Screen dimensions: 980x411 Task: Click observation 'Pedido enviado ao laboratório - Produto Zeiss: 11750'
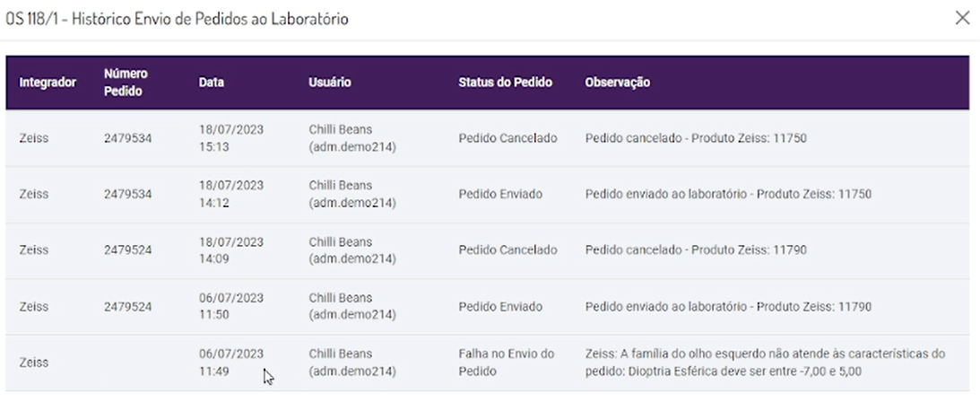click(x=728, y=194)
